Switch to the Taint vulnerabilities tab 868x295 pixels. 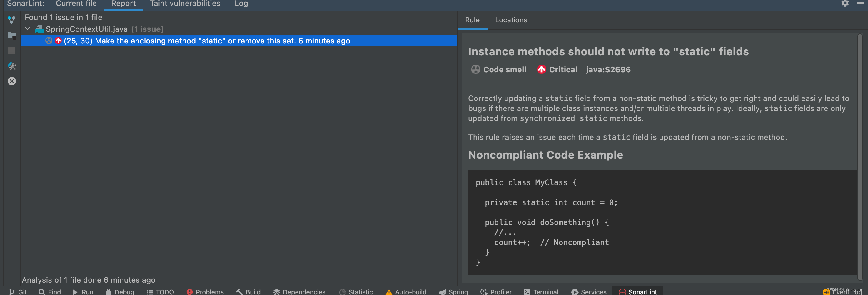coord(185,4)
